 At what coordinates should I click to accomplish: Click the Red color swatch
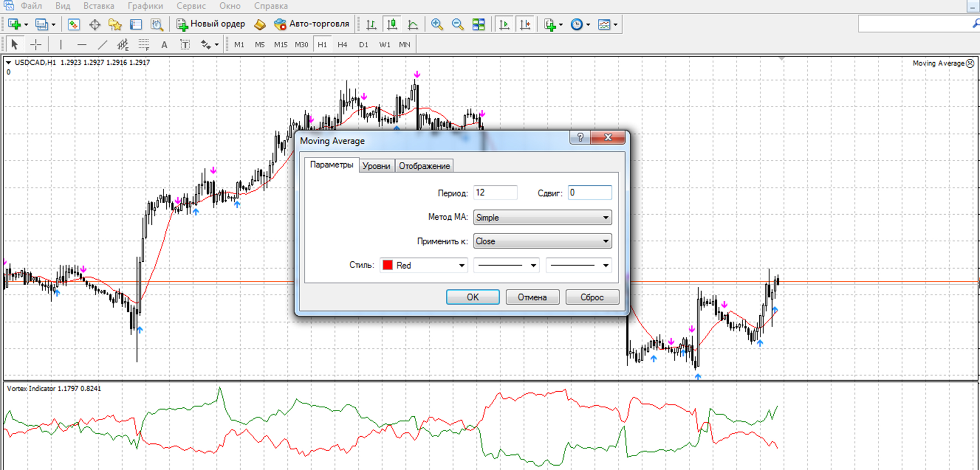click(388, 265)
